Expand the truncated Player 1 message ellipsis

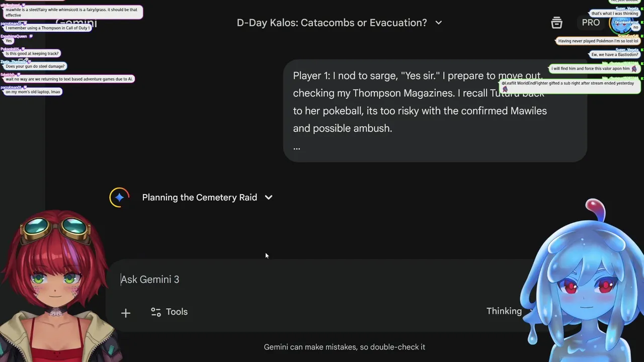297,147
